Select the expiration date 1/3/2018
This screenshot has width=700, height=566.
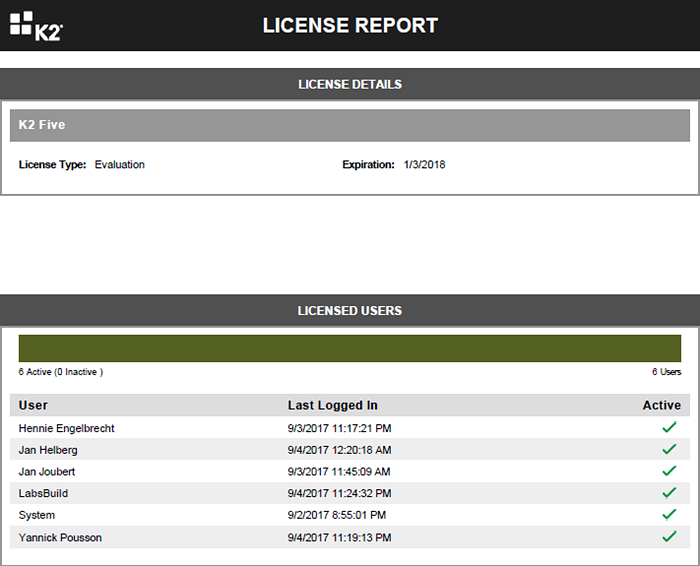click(425, 165)
